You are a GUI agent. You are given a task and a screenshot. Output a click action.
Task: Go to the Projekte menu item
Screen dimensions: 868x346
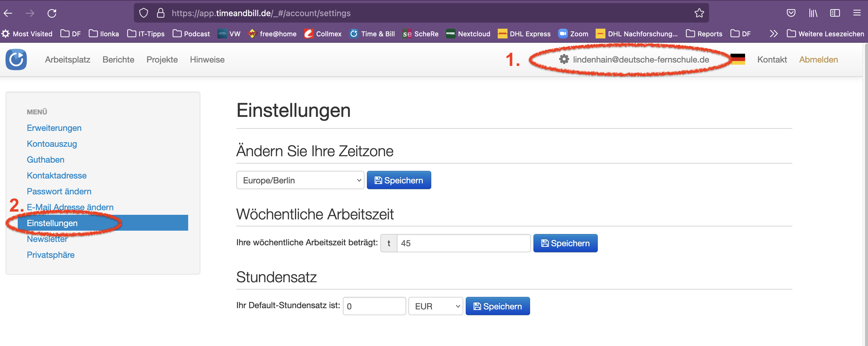[x=162, y=60]
